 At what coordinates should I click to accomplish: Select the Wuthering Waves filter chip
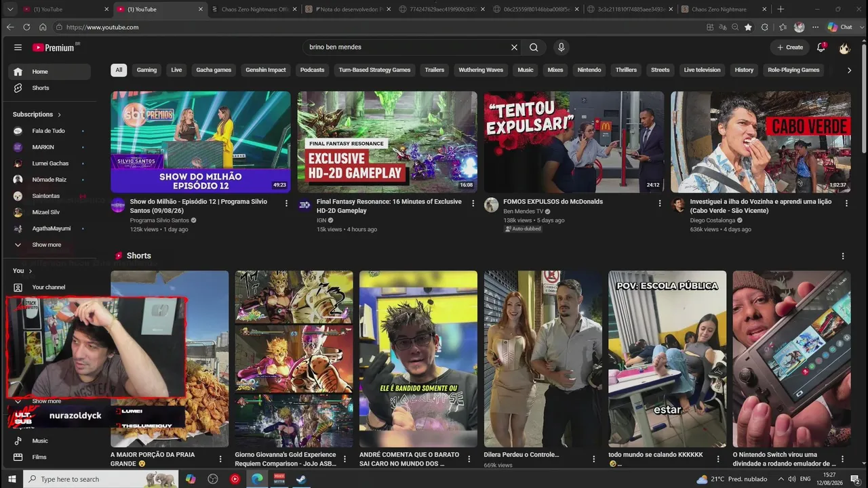click(481, 70)
